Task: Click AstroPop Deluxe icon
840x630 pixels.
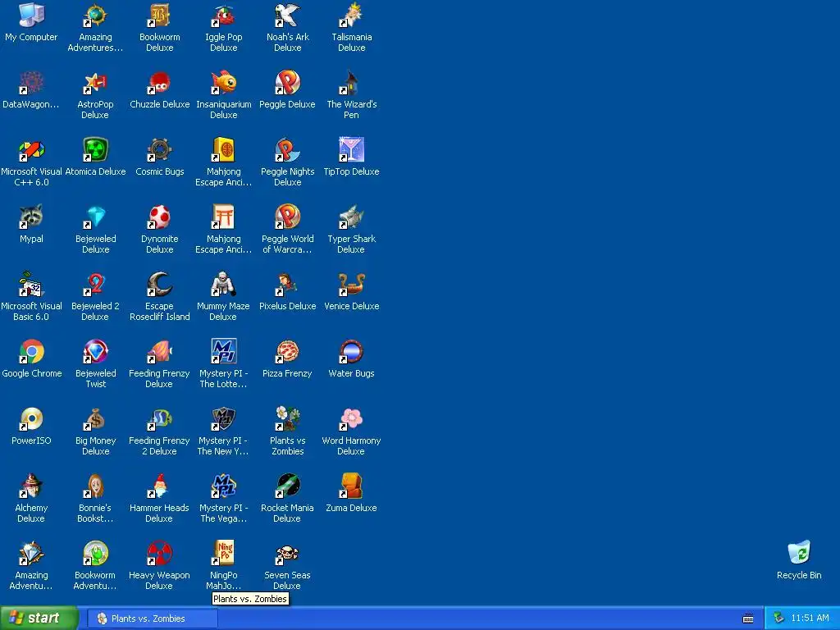Action: [95, 83]
